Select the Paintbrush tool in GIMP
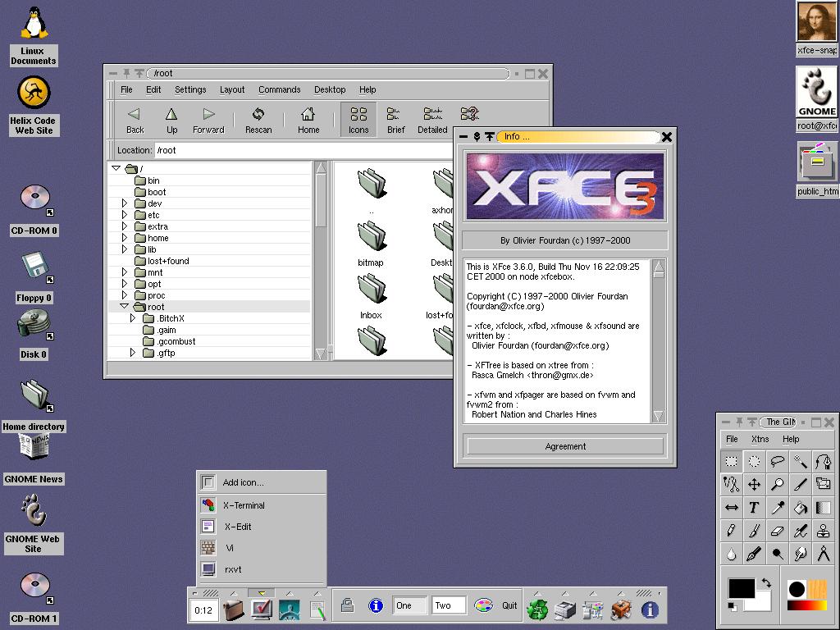The image size is (840, 630). [755, 531]
